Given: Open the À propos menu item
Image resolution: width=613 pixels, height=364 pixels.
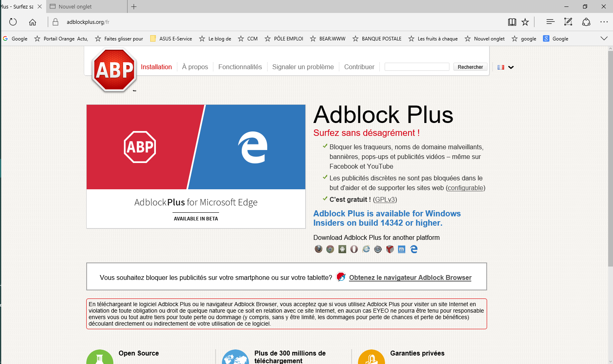Looking at the screenshot, I should point(195,67).
